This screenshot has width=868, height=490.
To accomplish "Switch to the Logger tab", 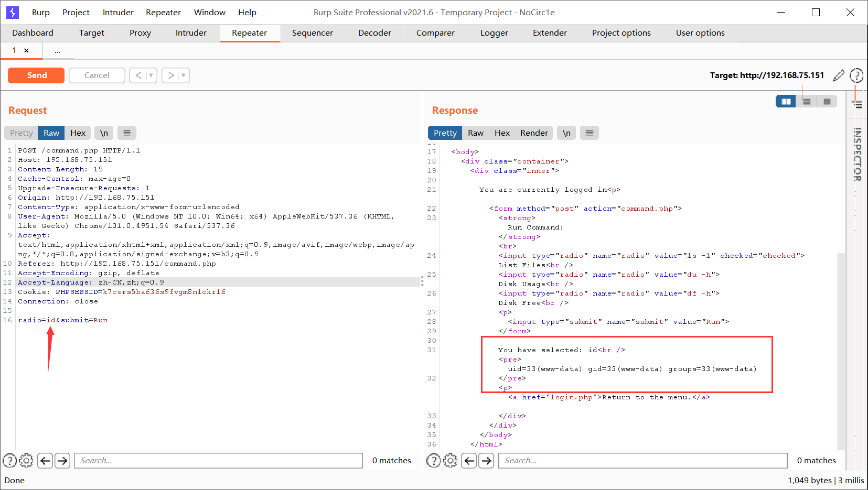I will [x=494, y=32].
